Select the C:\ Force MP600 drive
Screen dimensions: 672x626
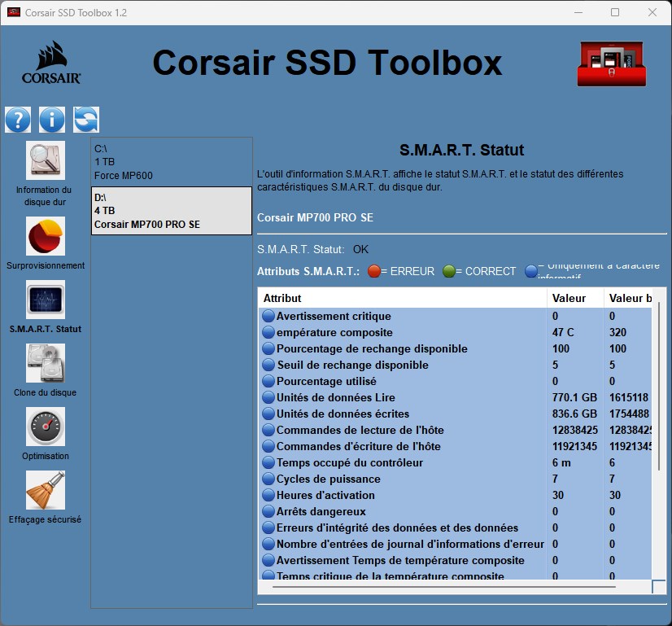click(172, 162)
